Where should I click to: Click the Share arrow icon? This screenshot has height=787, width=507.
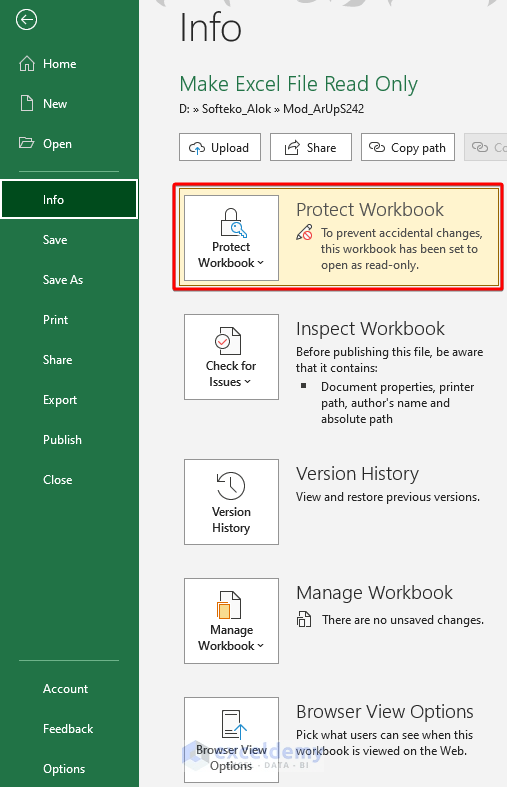point(292,148)
